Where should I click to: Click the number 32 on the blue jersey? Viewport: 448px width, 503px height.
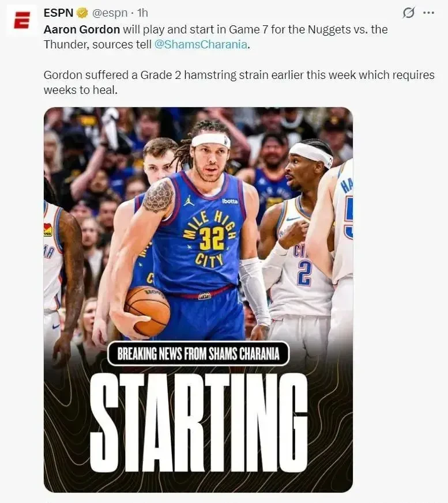[x=212, y=239]
